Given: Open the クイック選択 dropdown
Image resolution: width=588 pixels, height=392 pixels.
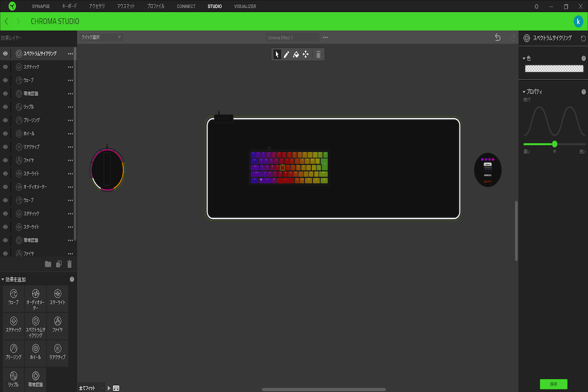Looking at the screenshot, I should point(101,37).
